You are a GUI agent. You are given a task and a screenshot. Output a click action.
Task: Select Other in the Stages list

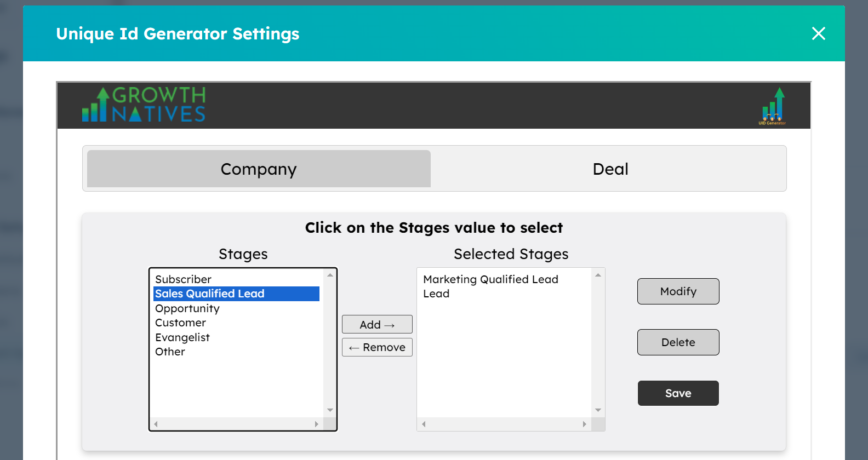[x=170, y=352]
